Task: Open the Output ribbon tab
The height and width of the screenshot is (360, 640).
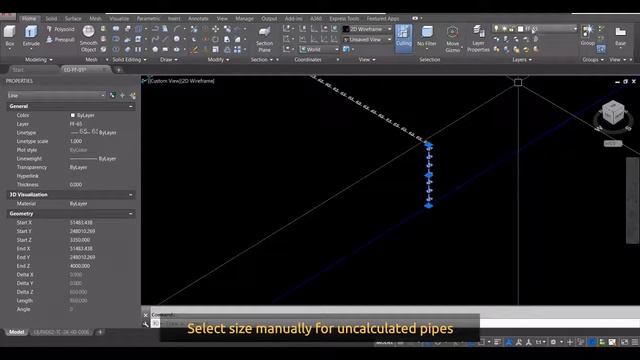Action: tap(269, 18)
